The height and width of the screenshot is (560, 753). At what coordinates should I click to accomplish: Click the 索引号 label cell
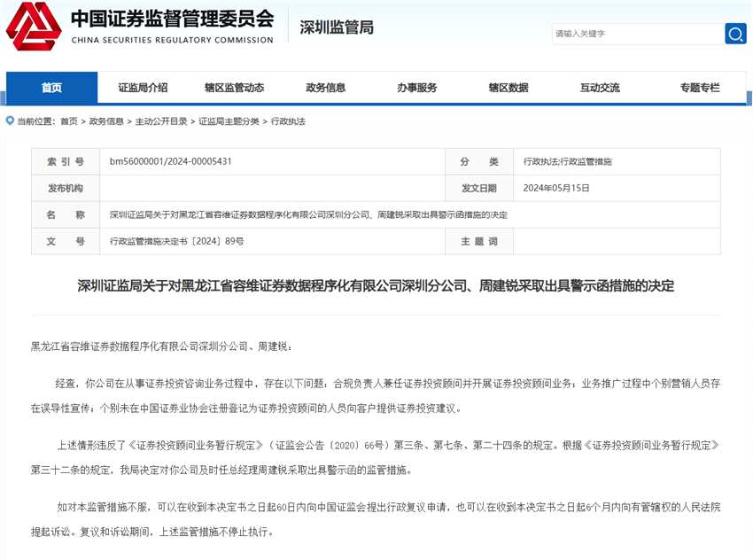(x=66, y=162)
